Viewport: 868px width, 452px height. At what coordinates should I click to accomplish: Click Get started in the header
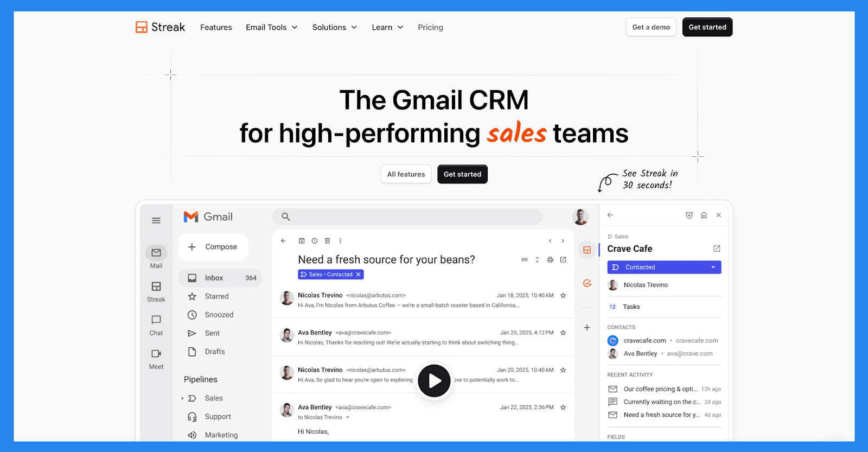pyautogui.click(x=707, y=27)
